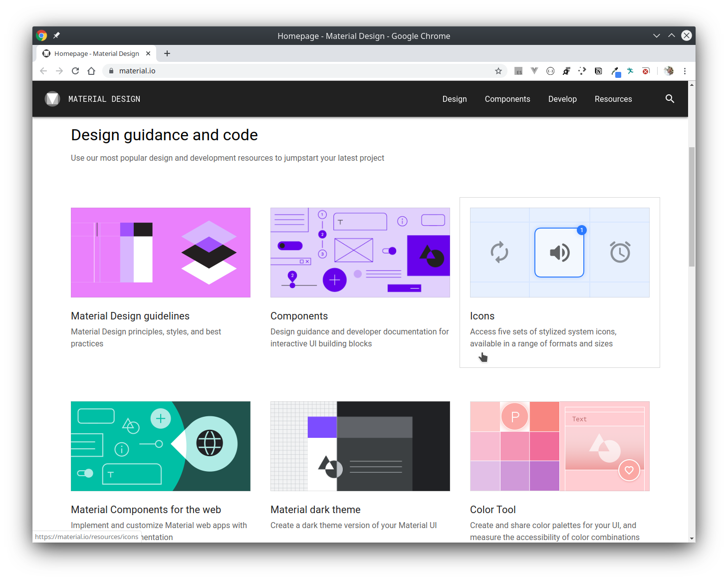Open the Design navigation menu
This screenshot has width=728, height=581.
(455, 99)
